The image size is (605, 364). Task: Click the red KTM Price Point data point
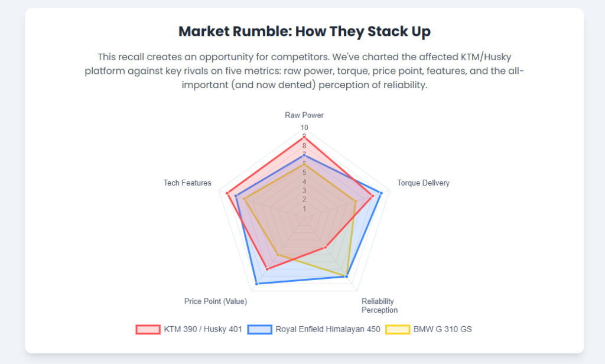(x=268, y=269)
